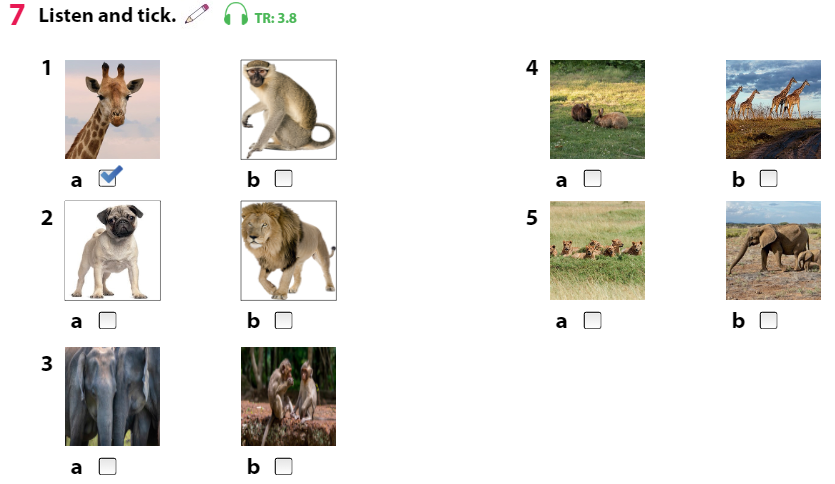The image size is (835, 484).
Task: Tick checkbox a under the two rabbits
Action: point(592,179)
